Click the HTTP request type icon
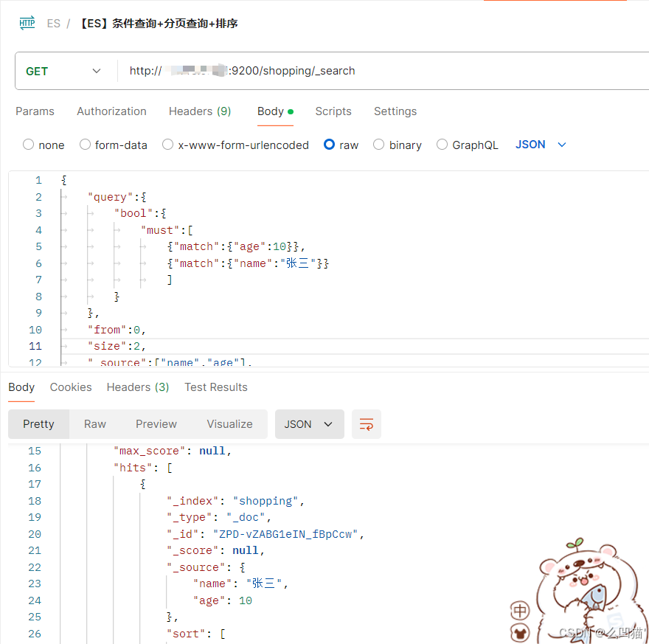 (x=27, y=23)
